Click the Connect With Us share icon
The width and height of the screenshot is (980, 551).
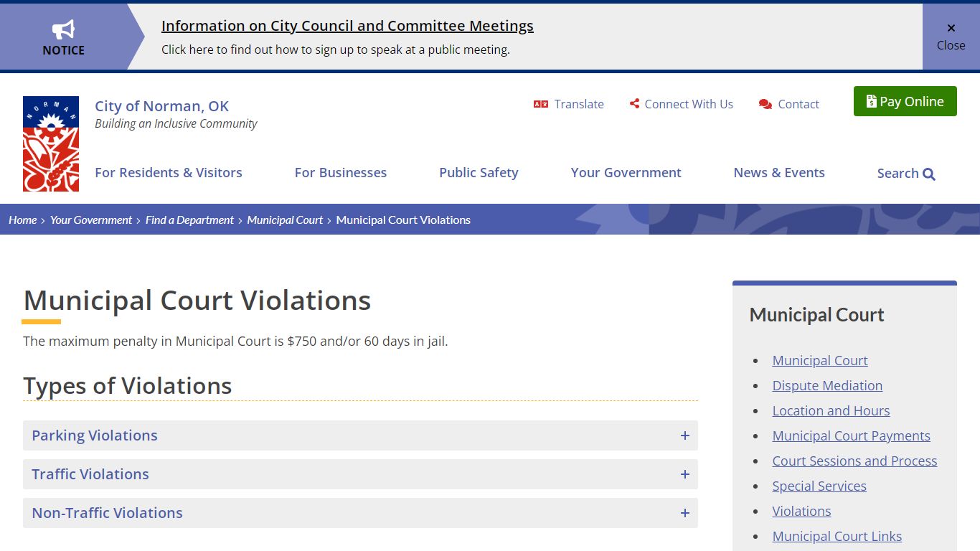pos(634,104)
